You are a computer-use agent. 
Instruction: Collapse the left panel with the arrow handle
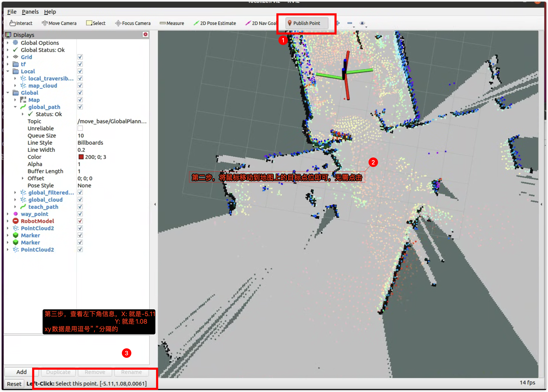(155, 204)
